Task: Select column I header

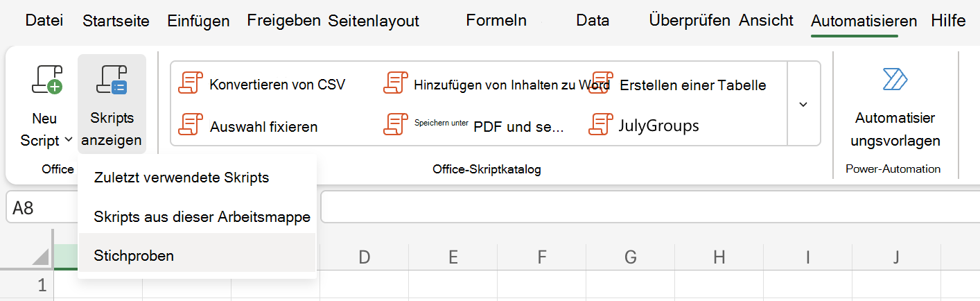Action: [807, 257]
